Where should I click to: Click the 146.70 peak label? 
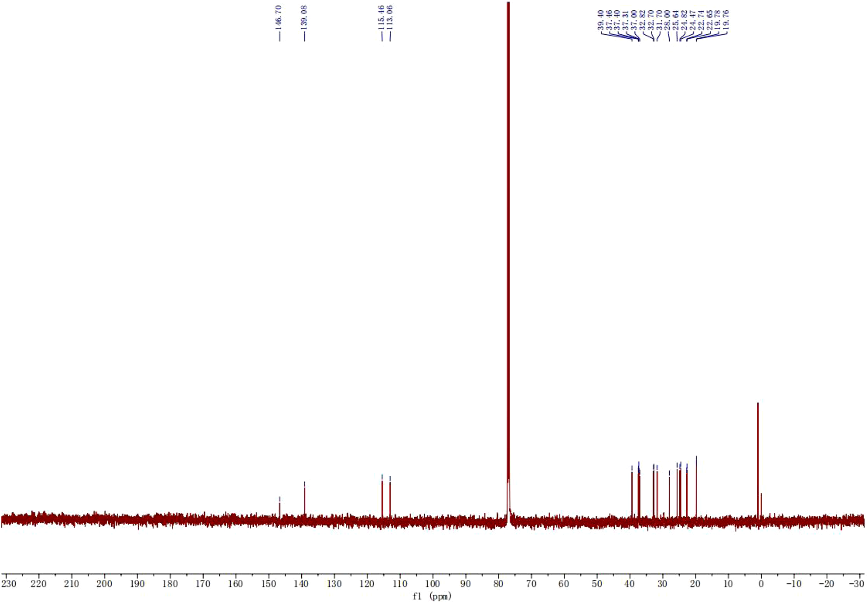click(279, 17)
